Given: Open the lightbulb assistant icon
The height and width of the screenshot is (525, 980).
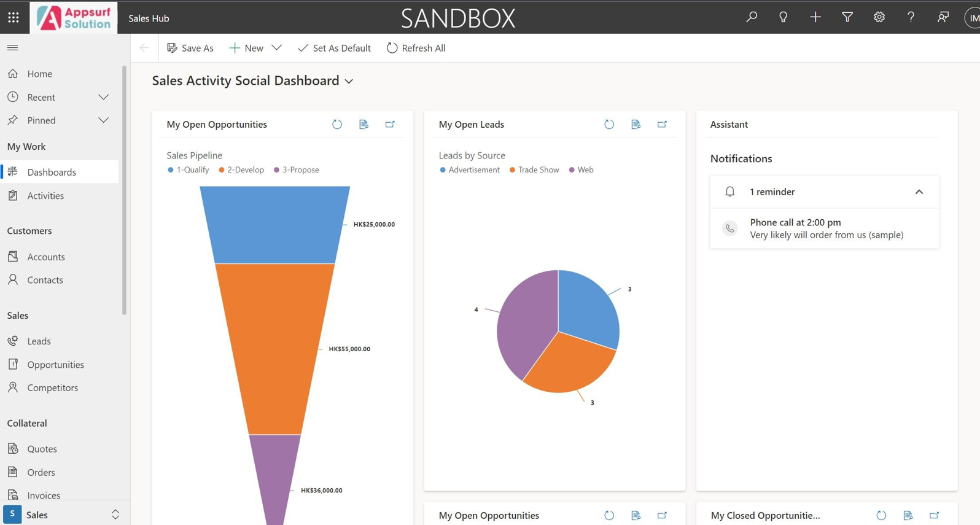Looking at the screenshot, I should [783, 18].
